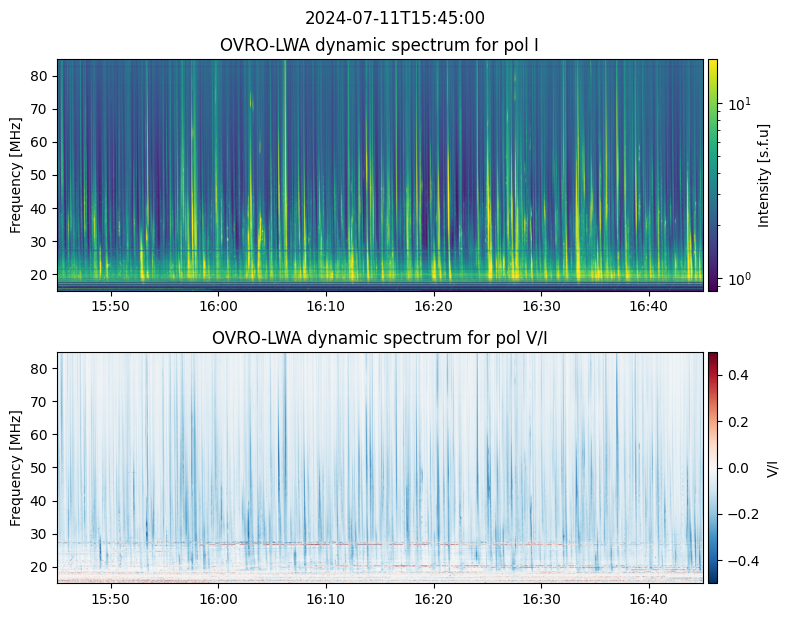Select the 0.4 tick on V/I colorbar

tap(737, 374)
